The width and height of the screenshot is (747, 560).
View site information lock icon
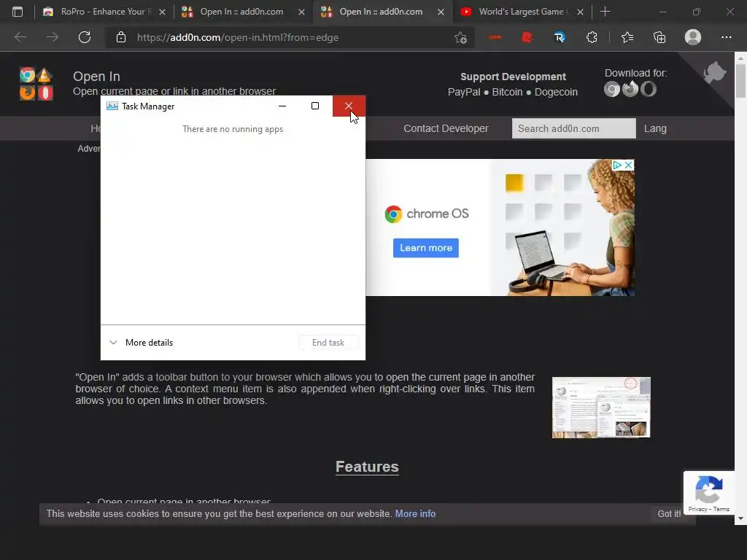(121, 37)
